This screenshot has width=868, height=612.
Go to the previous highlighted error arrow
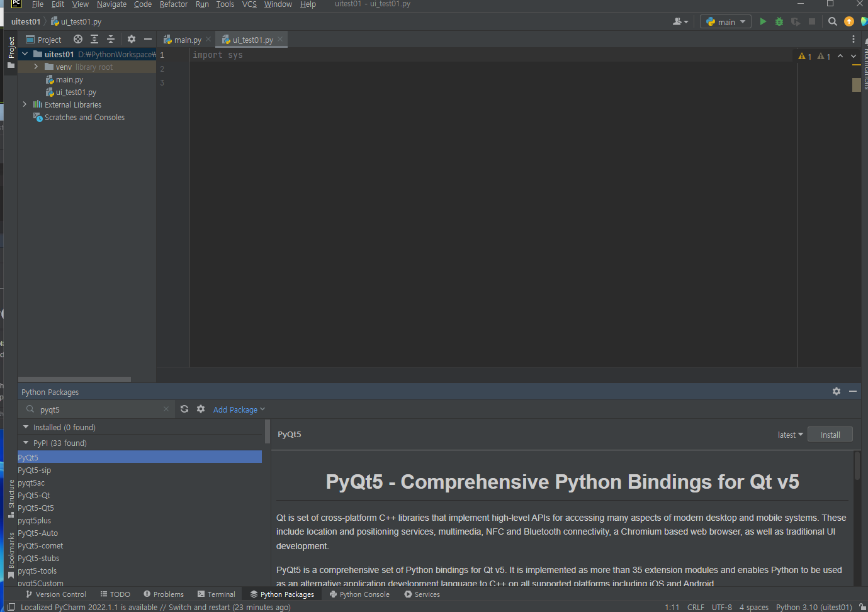(840, 56)
